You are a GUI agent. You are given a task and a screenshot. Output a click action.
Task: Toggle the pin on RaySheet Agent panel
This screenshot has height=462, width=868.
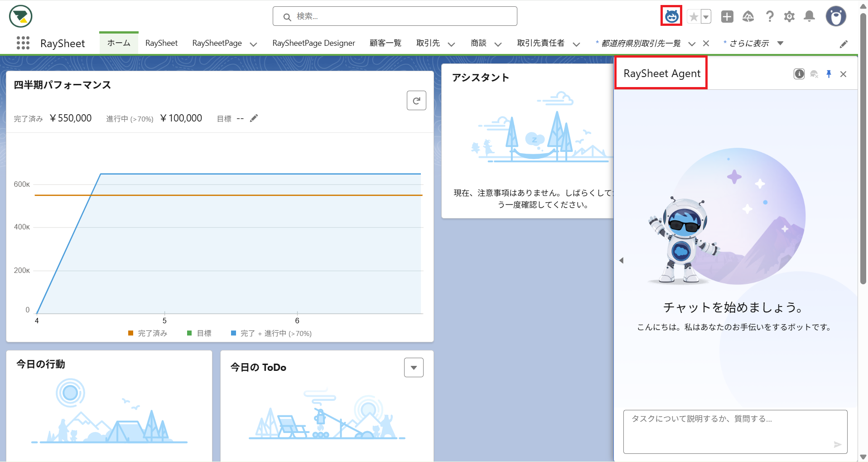[829, 74]
